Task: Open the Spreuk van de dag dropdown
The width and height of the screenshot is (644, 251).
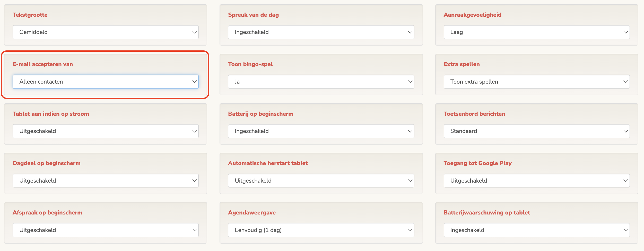Action: 321,32
